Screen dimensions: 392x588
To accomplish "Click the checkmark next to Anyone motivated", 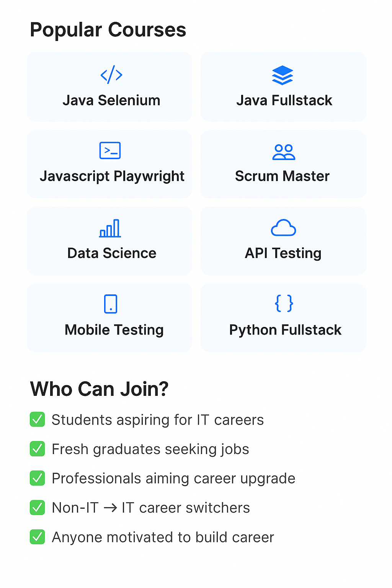I will [x=38, y=537].
